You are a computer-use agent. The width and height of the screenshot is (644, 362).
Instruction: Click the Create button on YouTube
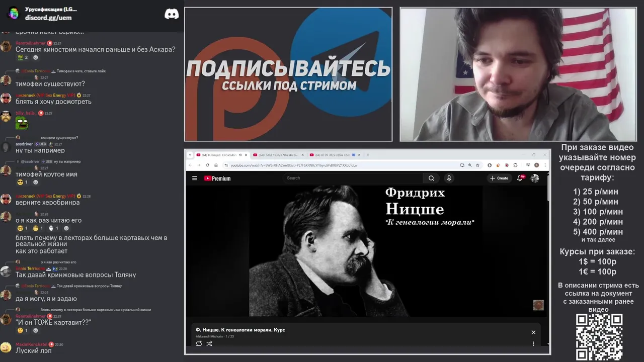pos(499,178)
